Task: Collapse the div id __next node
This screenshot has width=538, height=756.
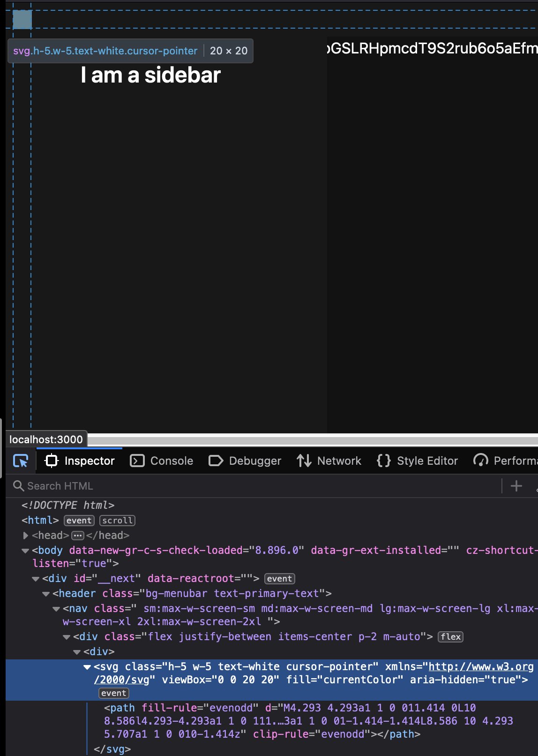Action: coord(36,579)
